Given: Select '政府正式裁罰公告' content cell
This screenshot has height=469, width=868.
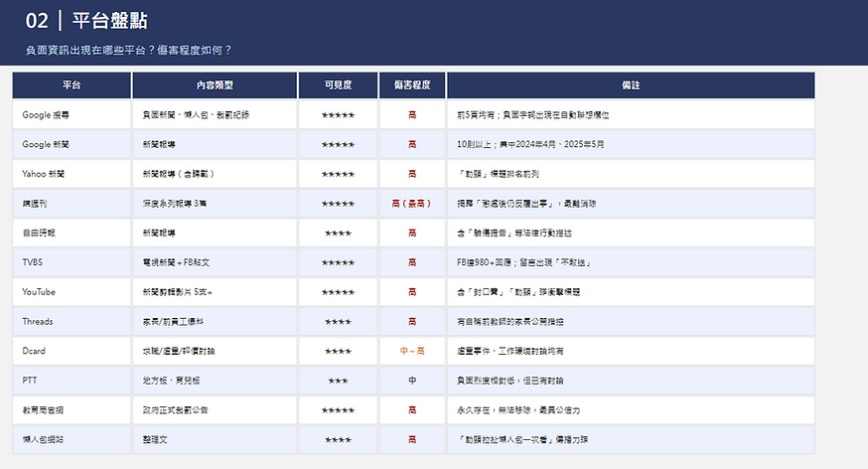Looking at the screenshot, I should pyautogui.click(x=215, y=410).
